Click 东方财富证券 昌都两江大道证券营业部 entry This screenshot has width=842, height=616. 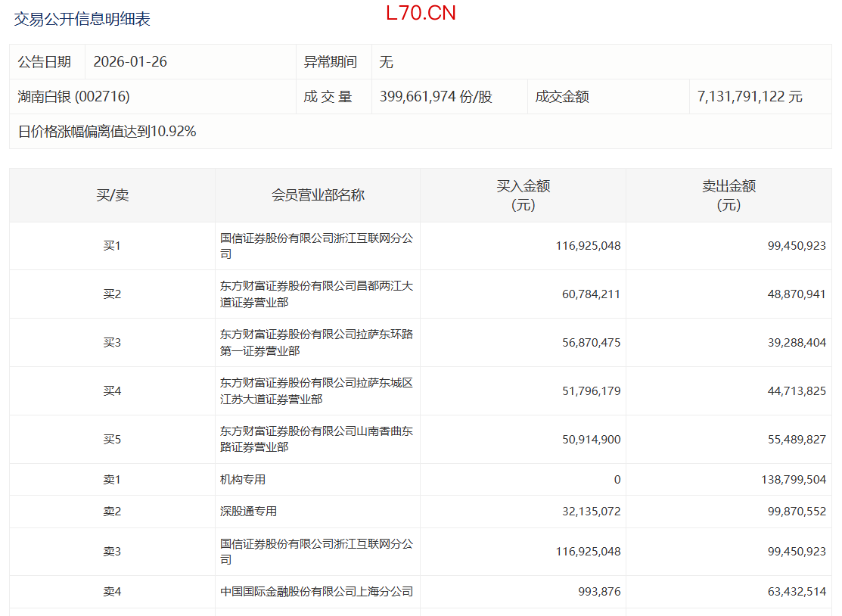(316, 294)
